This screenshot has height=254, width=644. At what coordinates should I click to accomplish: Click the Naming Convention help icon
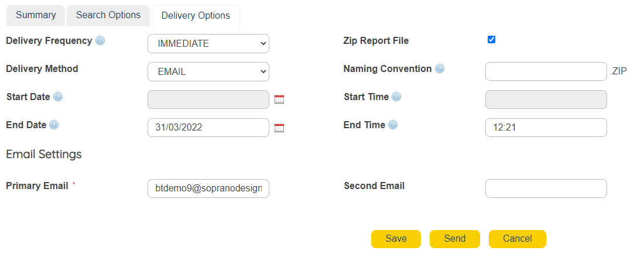coord(440,68)
